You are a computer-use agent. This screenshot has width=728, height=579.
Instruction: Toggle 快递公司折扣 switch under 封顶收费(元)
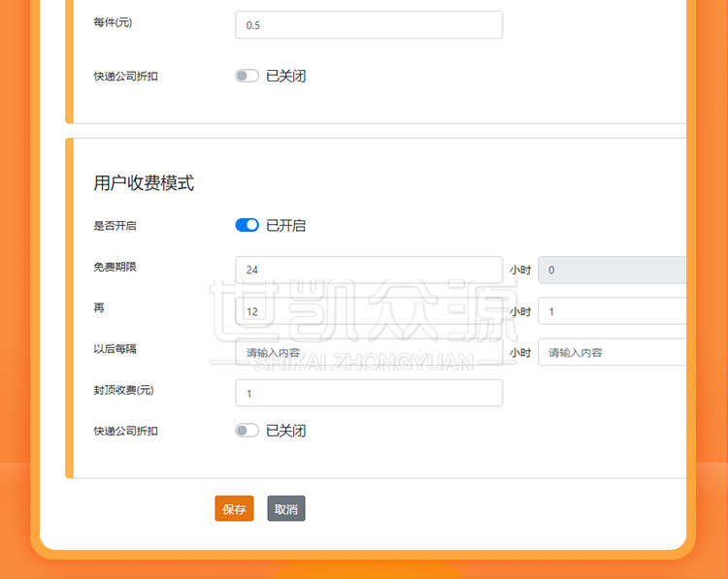click(247, 431)
